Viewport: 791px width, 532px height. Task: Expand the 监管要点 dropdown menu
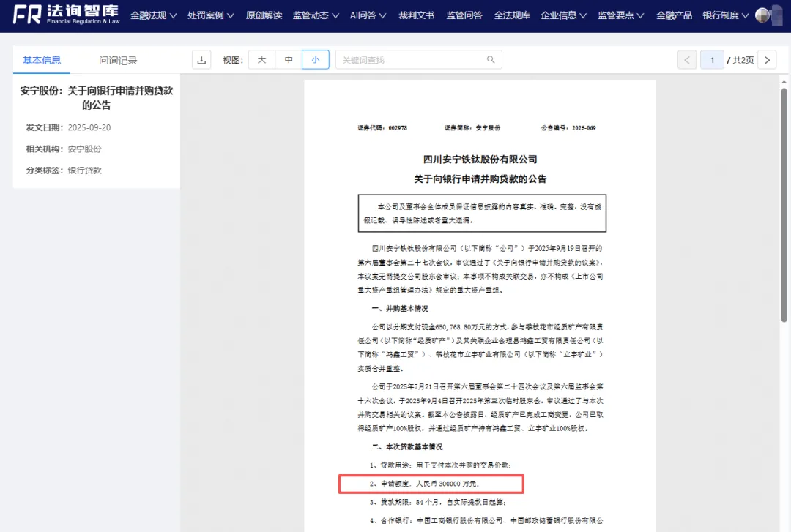[620, 15]
